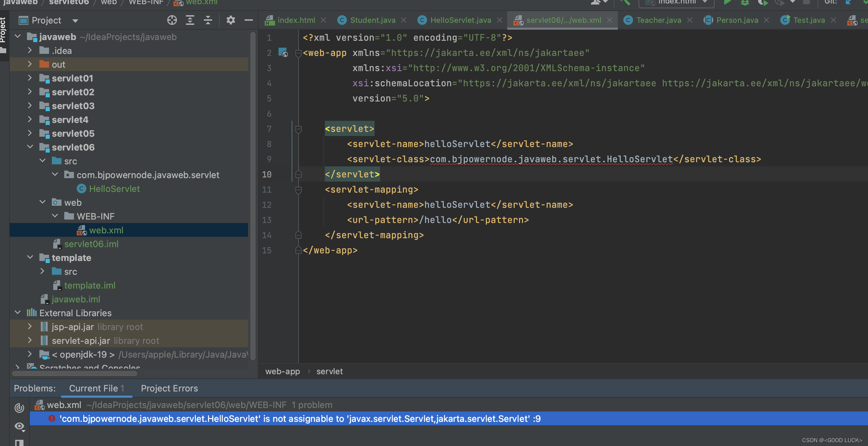Click the web.xml gutter icon on line 2

tap(283, 53)
